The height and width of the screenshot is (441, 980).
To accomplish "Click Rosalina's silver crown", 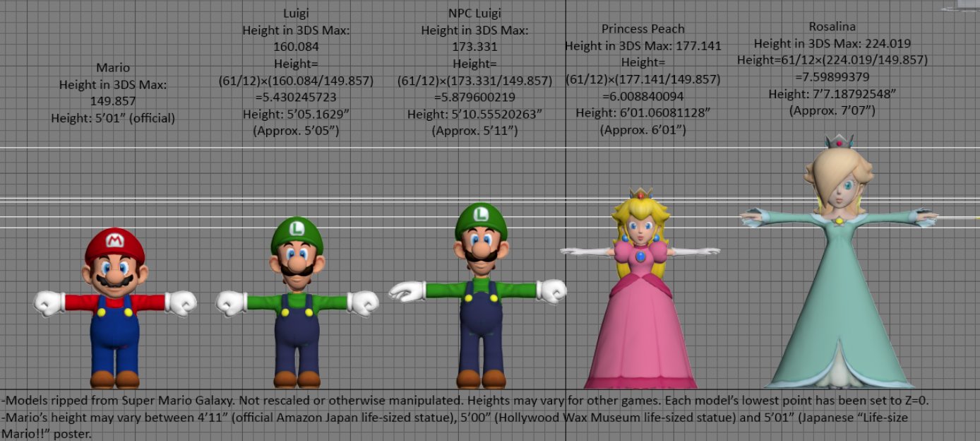I will click(839, 141).
